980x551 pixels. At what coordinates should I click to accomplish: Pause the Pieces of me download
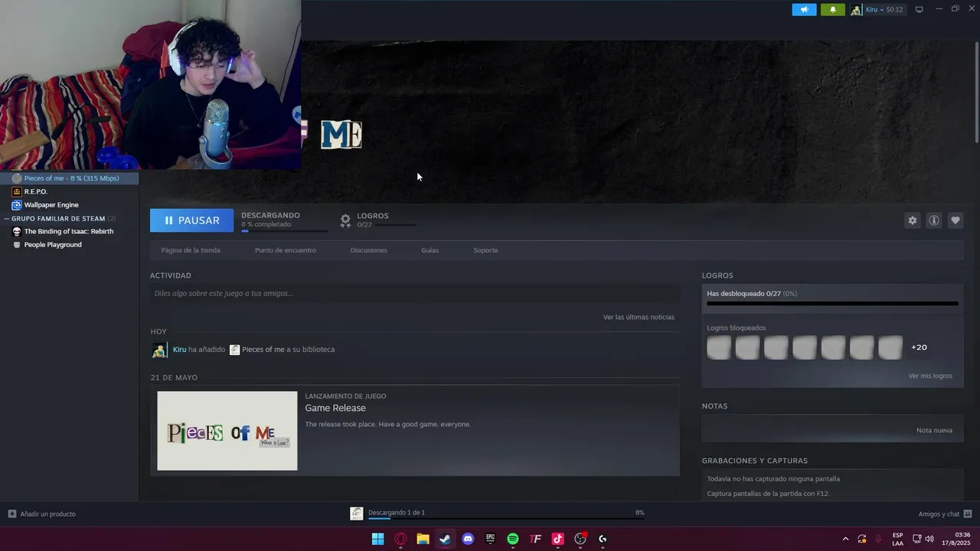point(191,220)
